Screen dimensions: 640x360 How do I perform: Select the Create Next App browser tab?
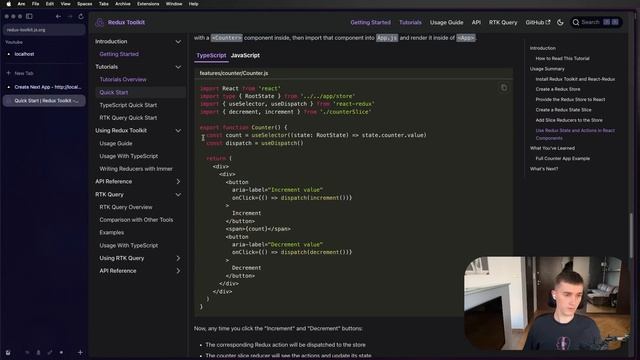(x=44, y=87)
